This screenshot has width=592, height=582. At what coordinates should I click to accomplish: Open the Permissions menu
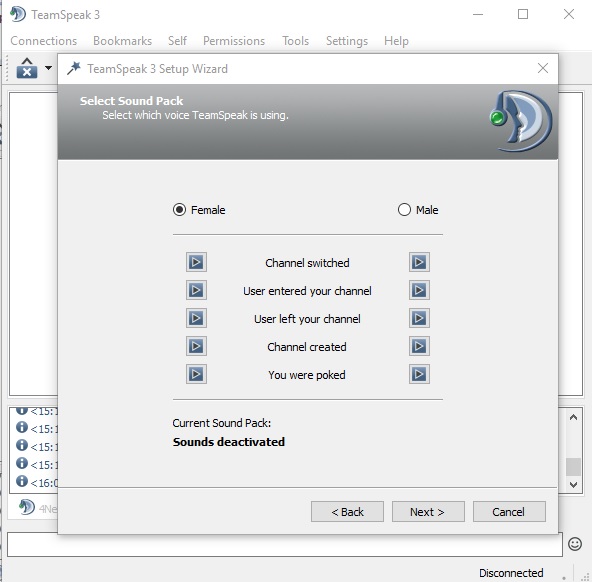click(x=234, y=41)
